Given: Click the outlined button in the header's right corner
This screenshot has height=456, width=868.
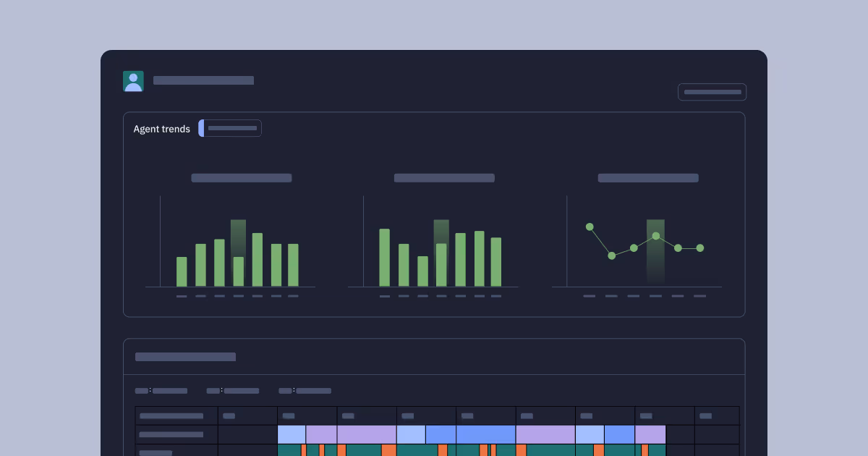Looking at the screenshot, I should coord(712,92).
